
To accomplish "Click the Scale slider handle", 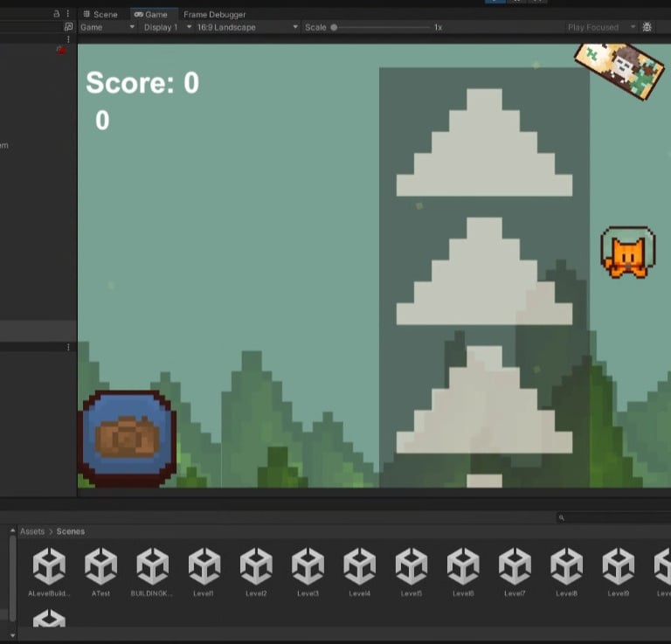I will point(334,27).
